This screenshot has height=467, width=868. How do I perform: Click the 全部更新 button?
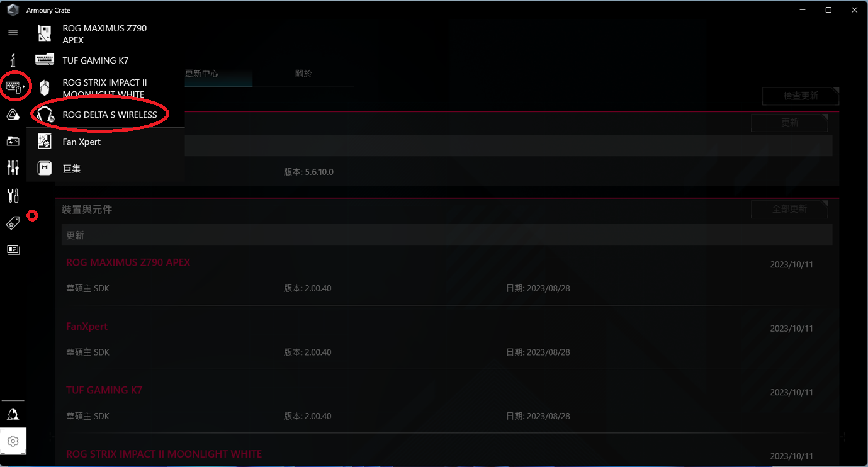tap(789, 209)
